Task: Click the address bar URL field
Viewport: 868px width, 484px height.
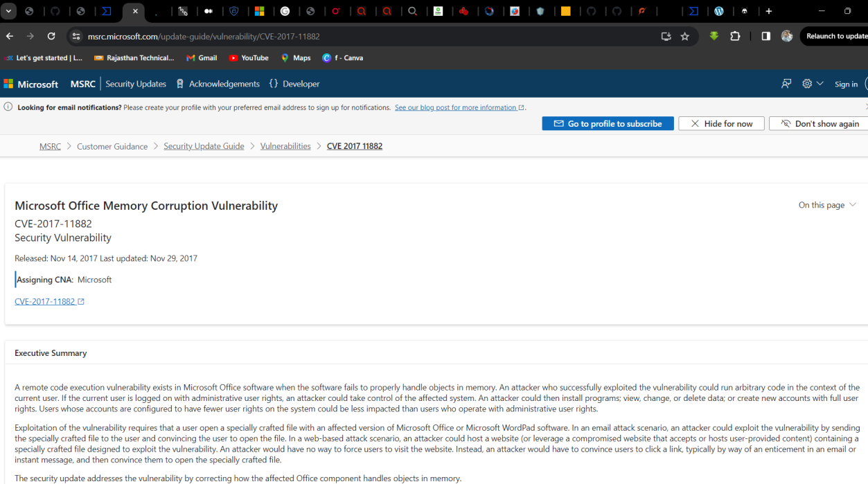Action: click(346, 36)
